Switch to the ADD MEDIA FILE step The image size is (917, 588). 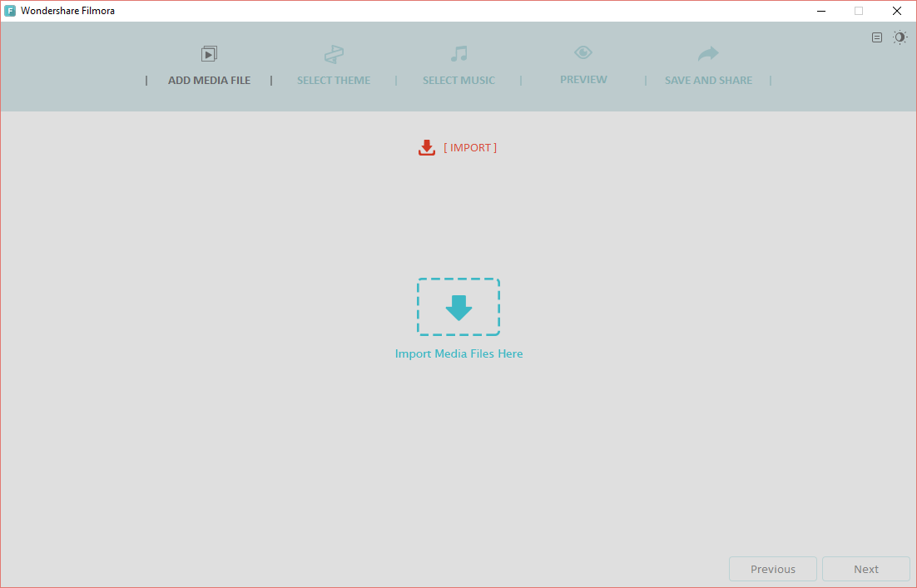click(x=209, y=81)
